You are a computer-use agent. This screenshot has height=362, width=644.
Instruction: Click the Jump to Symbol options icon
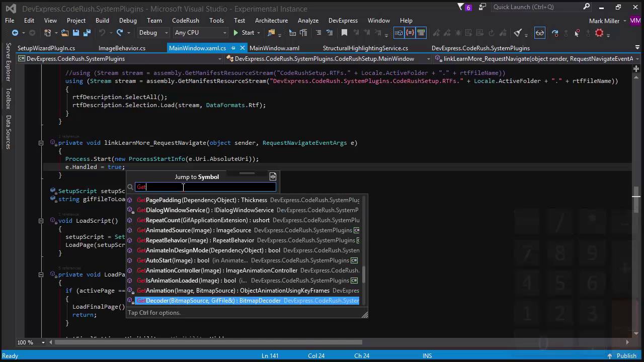[x=273, y=176]
